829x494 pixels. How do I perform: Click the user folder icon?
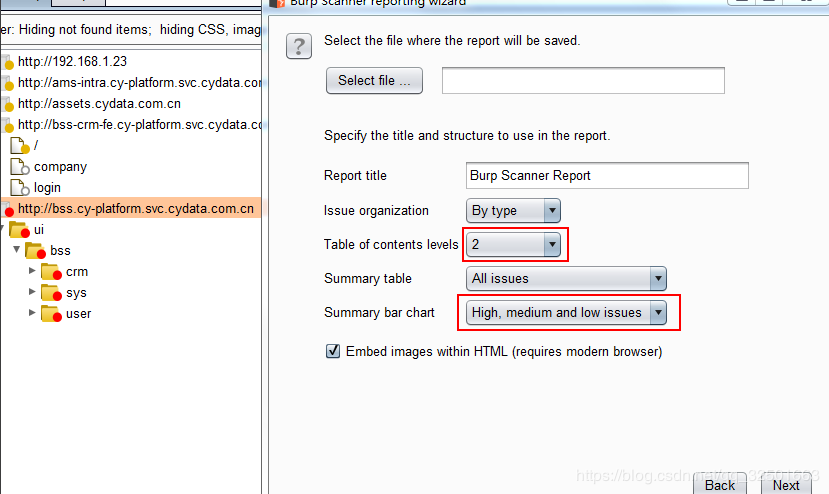51,314
